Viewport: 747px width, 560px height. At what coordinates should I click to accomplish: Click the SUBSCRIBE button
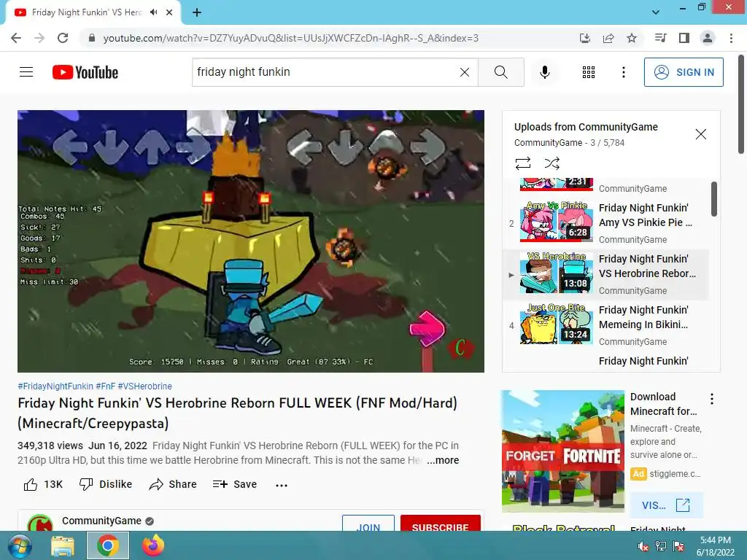(440, 523)
